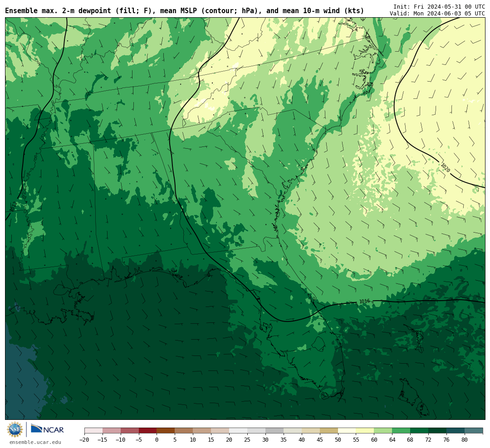The image size is (490, 448).
Task: Select the chart title about ensemble max dewpoint
Action: coord(184,11)
